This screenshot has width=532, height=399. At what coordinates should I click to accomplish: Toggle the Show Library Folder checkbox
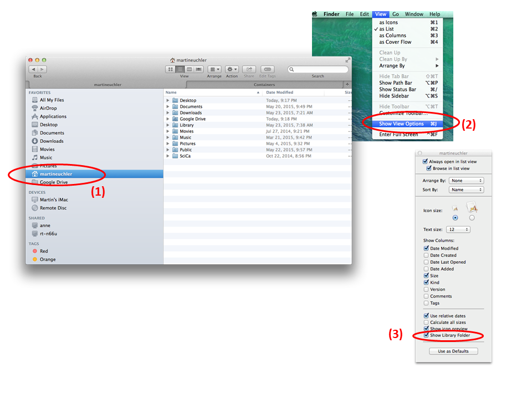click(x=426, y=336)
